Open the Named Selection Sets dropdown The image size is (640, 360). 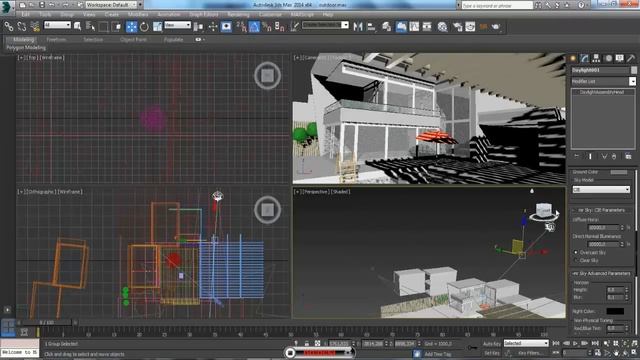[x=325, y=25]
